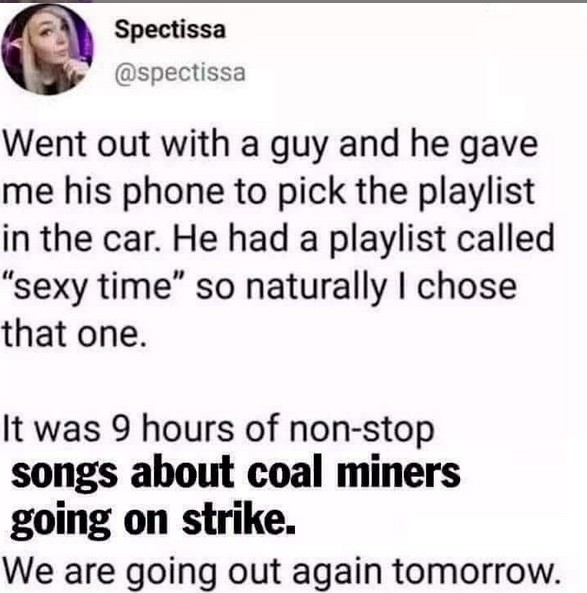The width and height of the screenshot is (587, 593).
Task: Click the words "and he gave"
Action: point(438,146)
